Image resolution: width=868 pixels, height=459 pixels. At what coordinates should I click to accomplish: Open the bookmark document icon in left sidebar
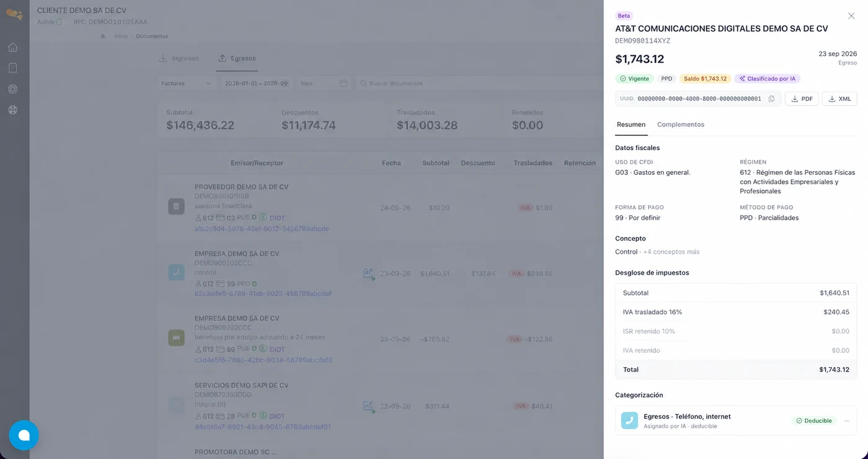(12, 68)
